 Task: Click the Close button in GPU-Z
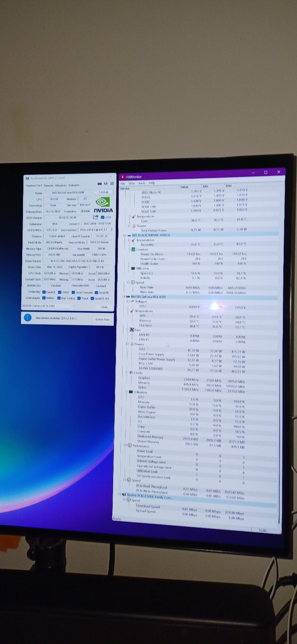(x=104, y=307)
